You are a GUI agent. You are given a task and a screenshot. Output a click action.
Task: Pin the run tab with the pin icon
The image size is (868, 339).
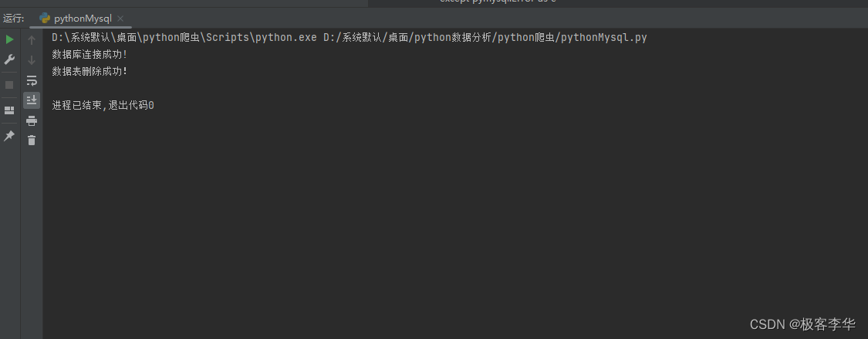pos(9,136)
